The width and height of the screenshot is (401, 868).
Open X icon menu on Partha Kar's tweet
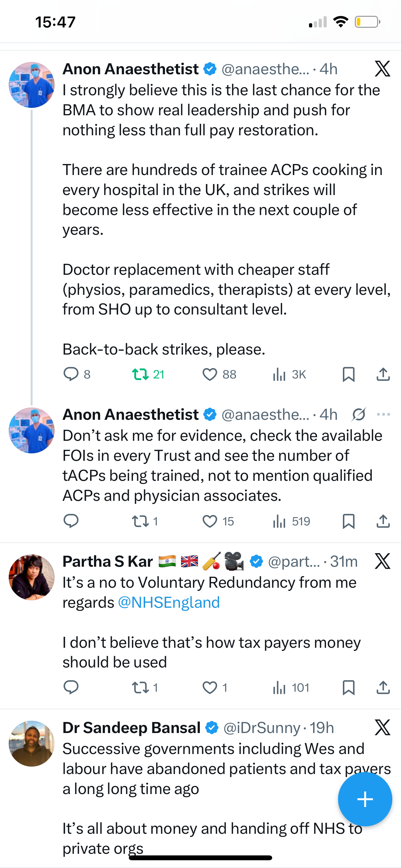tap(383, 561)
